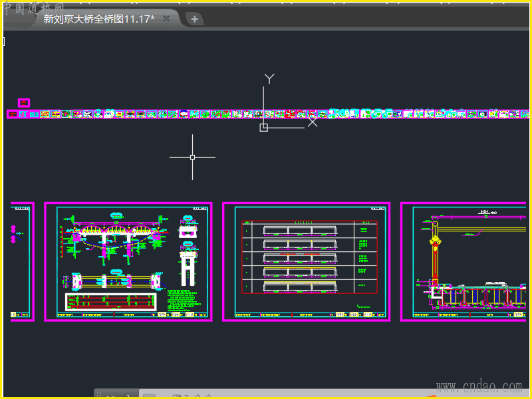532x399 pixels.
Task: Pick the small magenta frame above the sheet strip
Action: [x=24, y=102]
